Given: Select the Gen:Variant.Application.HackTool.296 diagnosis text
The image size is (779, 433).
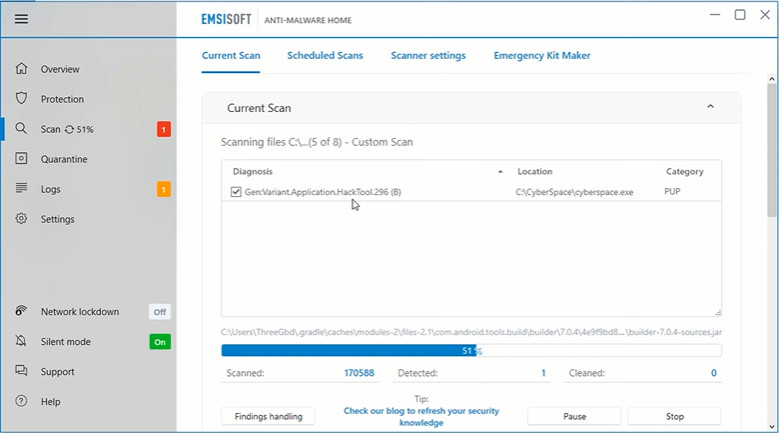Looking at the screenshot, I should (323, 192).
